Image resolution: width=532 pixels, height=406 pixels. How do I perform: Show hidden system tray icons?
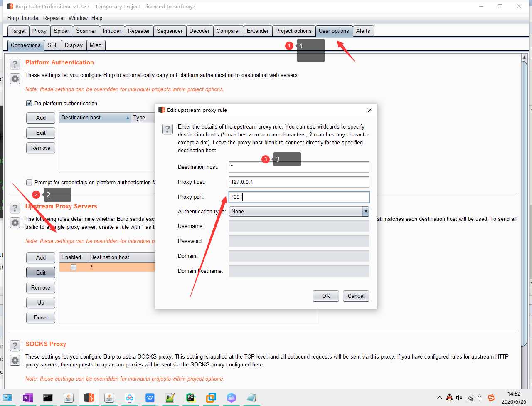439,398
